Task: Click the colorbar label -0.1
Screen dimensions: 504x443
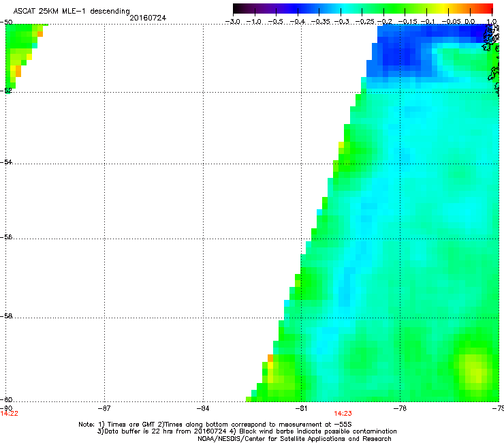Action: click(428, 22)
